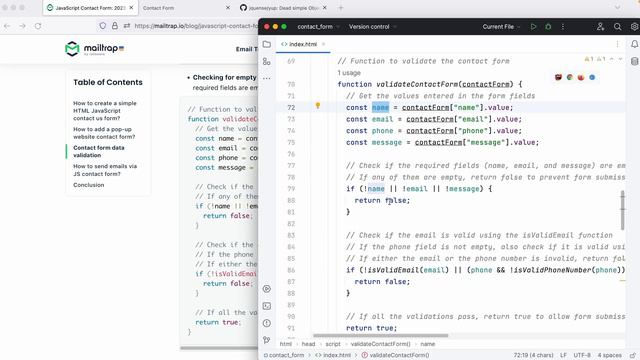This screenshot has width=640, height=360.
Task: Jump to the Conclusion section
Action: point(89,185)
